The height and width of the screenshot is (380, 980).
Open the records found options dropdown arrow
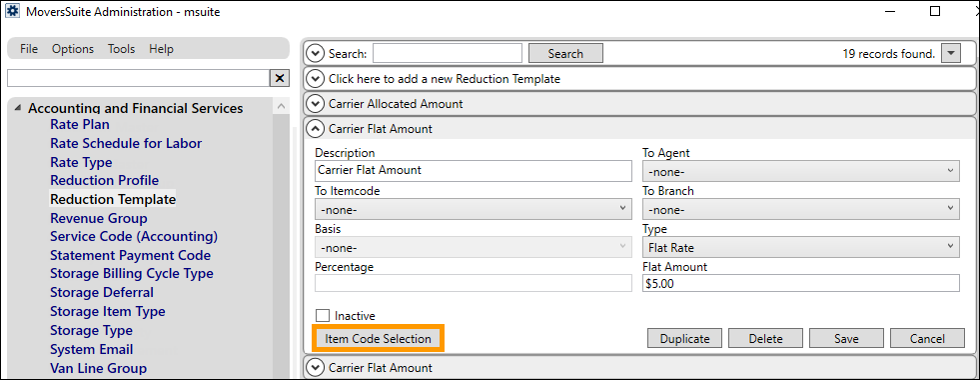(950, 54)
